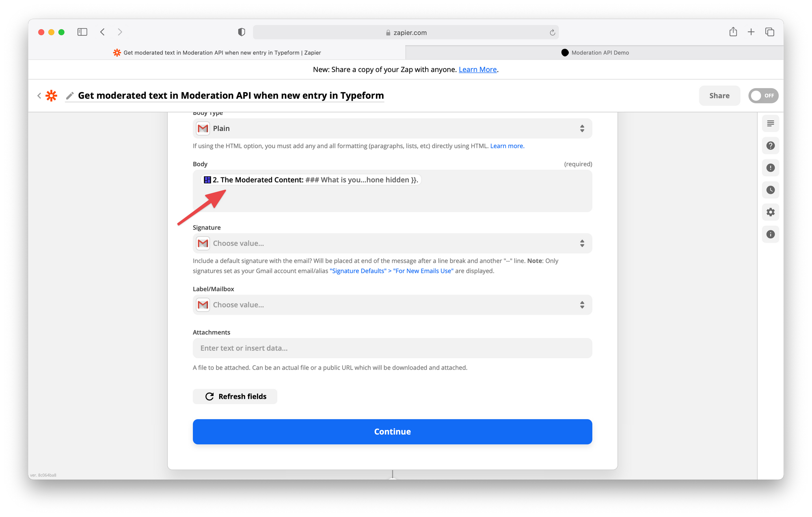Open the info details panel
812x517 pixels.
coord(770,234)
